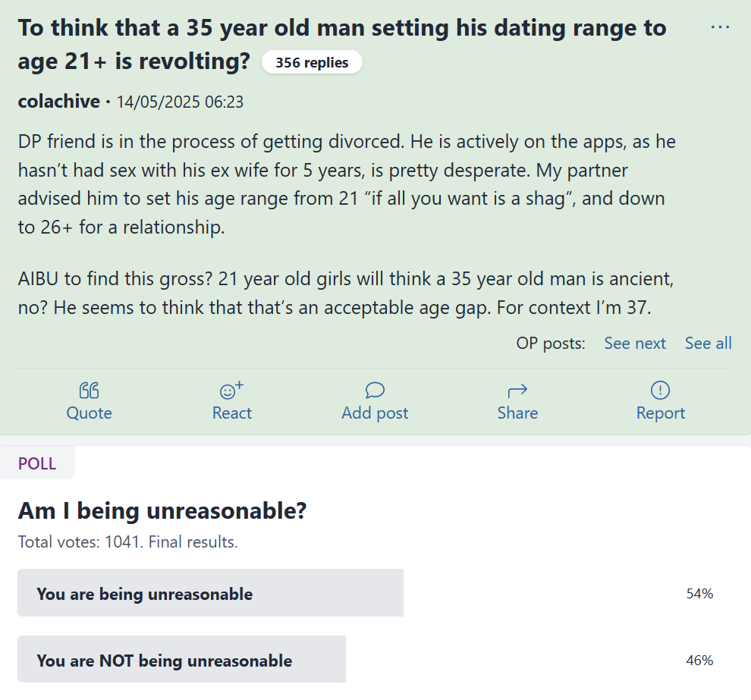751x700 pixels.
Task: Click the Report label text
Action: 661,413
